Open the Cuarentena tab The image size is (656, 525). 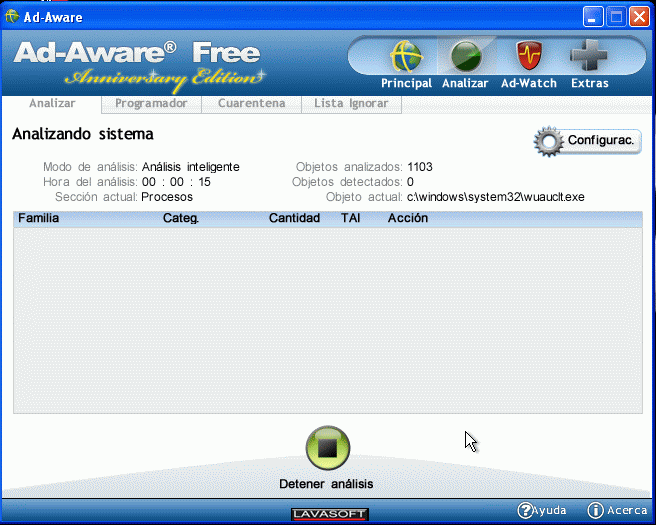(251, 103)
